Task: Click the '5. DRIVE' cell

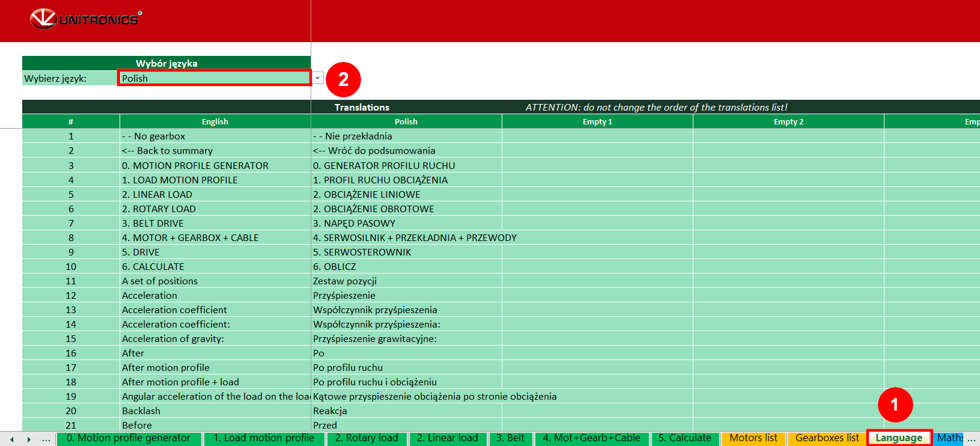Action: pos(215,252)
